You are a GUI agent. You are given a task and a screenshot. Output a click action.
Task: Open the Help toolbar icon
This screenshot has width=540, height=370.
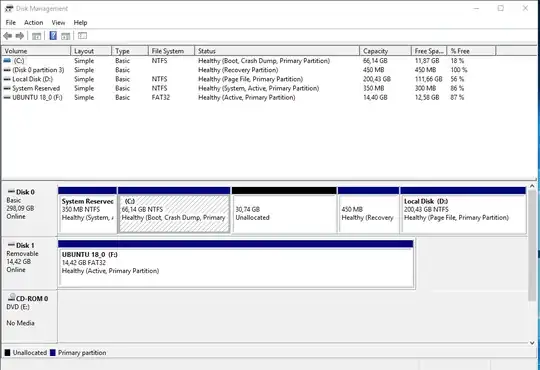(x=53, y=35)
